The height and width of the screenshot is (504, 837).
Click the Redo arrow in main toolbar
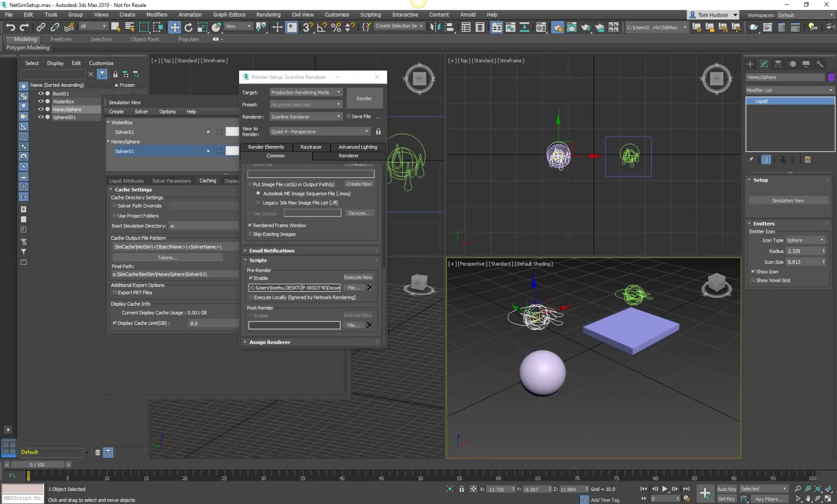coord(24,27)
